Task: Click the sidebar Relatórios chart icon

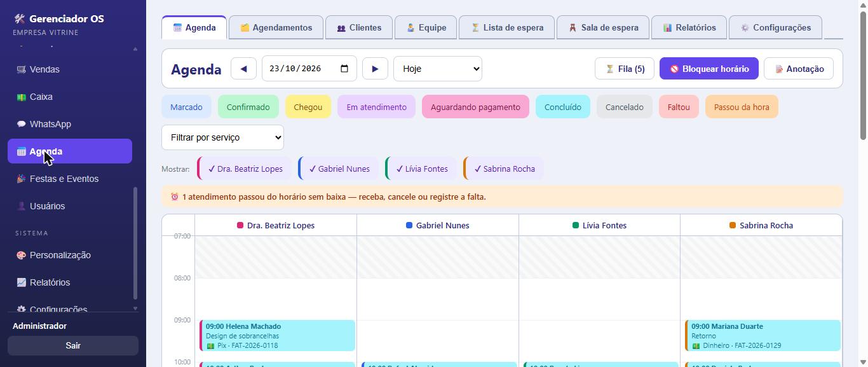Action: [x=21, y=282]
